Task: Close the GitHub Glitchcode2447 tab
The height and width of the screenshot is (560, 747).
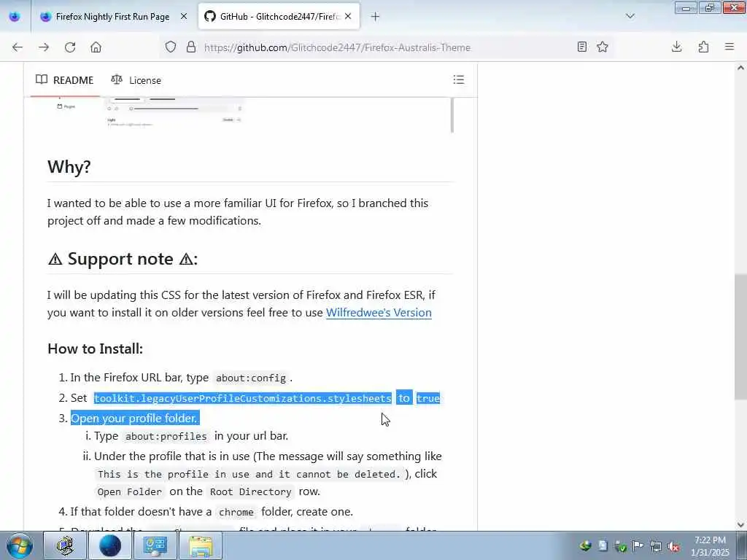Action: point(348,17)
